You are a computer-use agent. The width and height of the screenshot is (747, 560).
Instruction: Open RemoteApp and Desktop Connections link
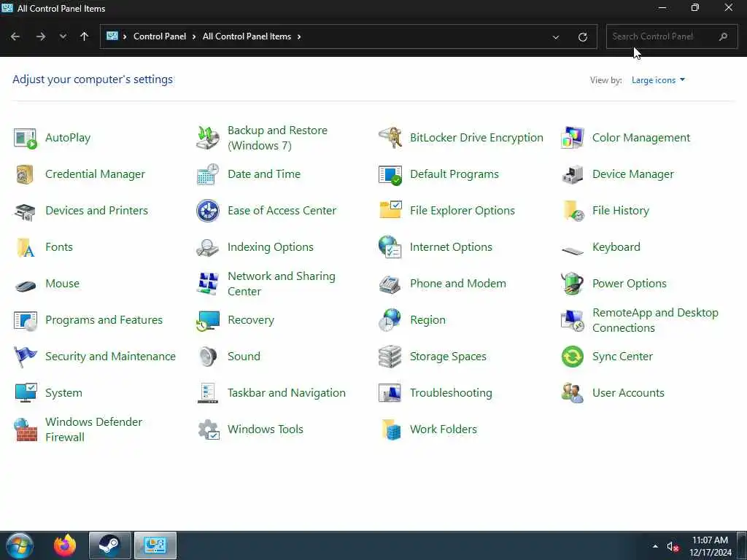click(x=656, y=321)
